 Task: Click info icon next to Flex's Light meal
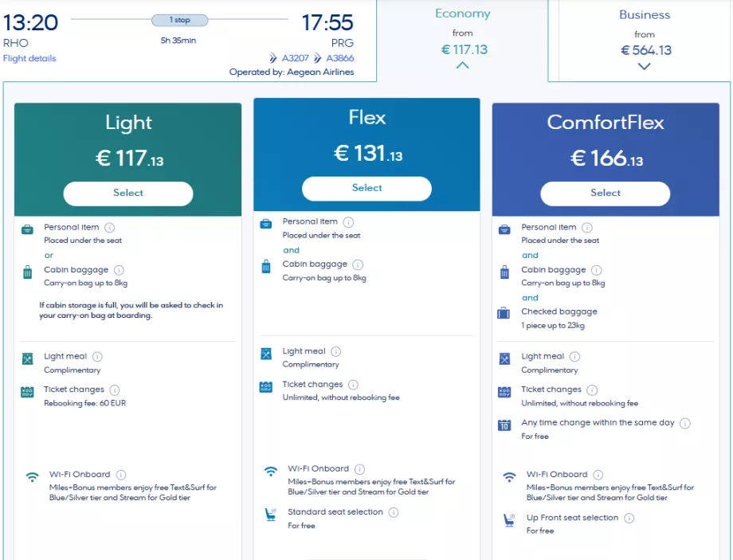(336, 351)
